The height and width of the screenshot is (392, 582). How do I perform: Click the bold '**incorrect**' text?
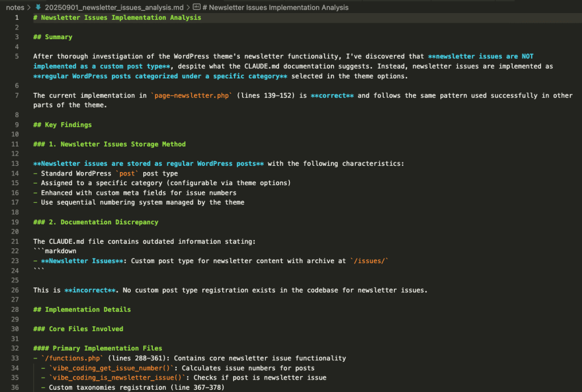point(90,290)
